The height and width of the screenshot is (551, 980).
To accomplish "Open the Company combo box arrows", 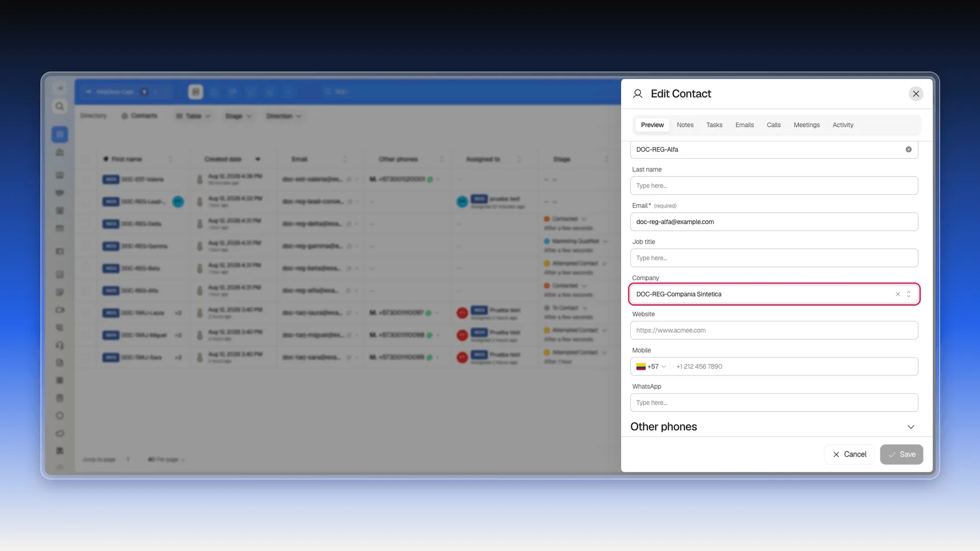I will (909, 294).
